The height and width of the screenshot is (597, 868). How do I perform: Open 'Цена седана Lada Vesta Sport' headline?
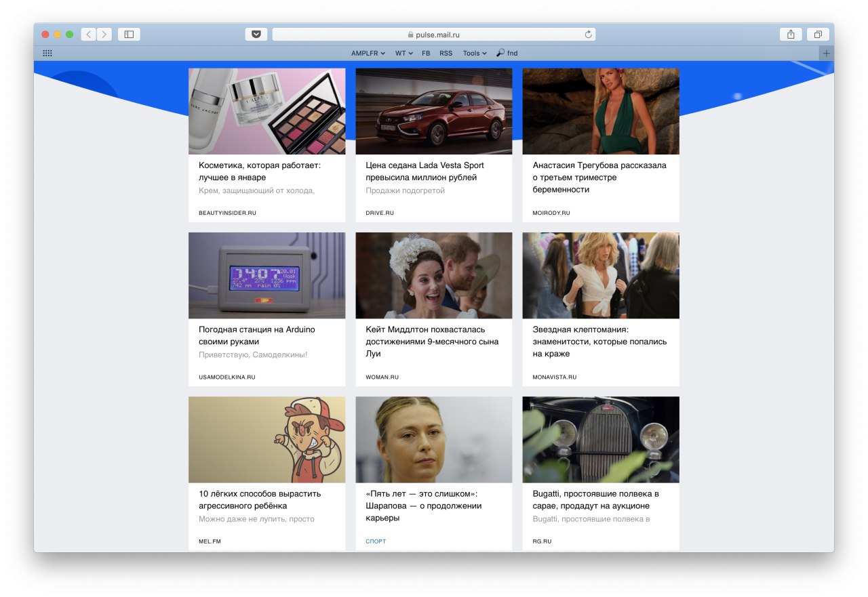425,171
